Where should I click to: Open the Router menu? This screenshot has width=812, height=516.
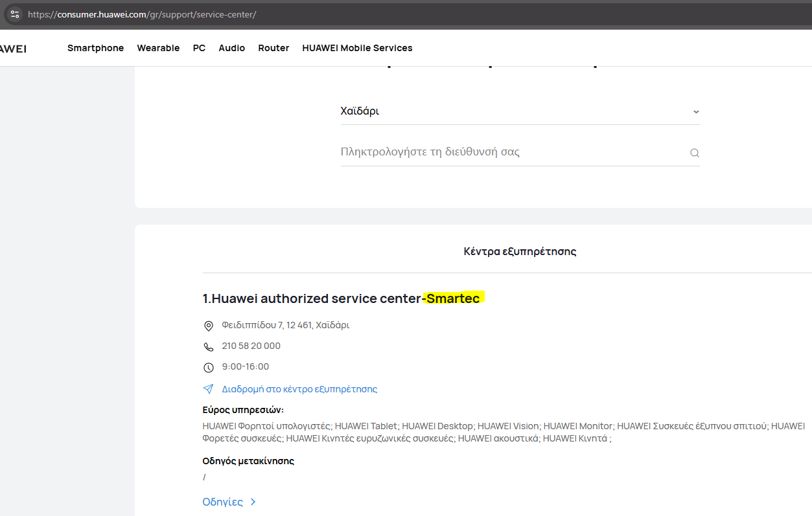273,48
